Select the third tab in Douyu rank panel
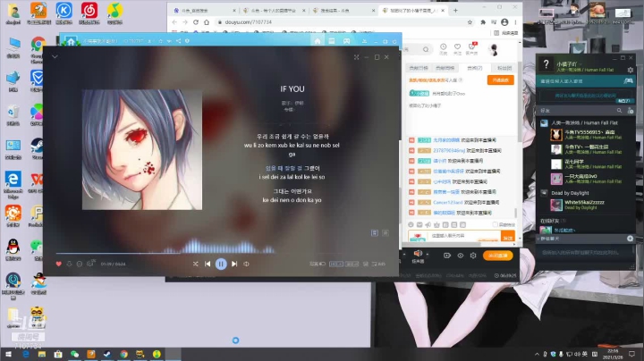The image size is (644, 361). [x=475, y=68]
